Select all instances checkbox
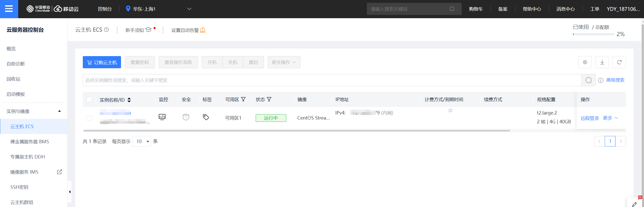Screen dimensions: 644x207 pyautogui.click(x=89, y=99)
